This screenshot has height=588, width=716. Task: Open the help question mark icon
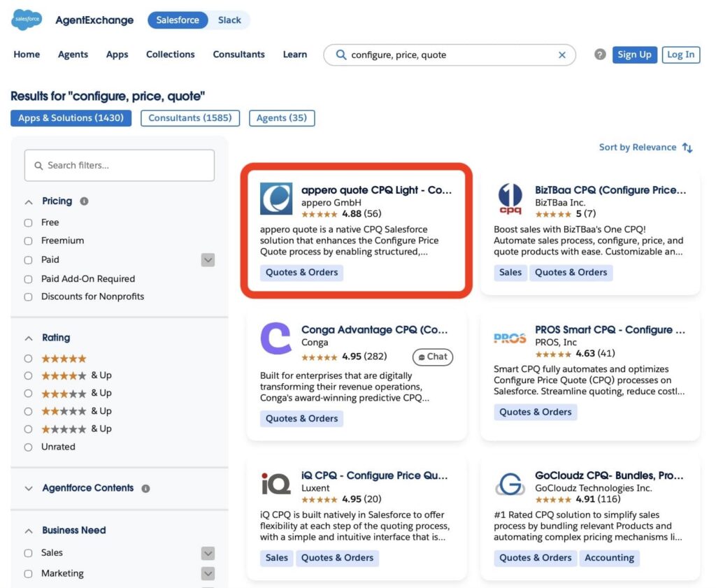tap(600, 55)
